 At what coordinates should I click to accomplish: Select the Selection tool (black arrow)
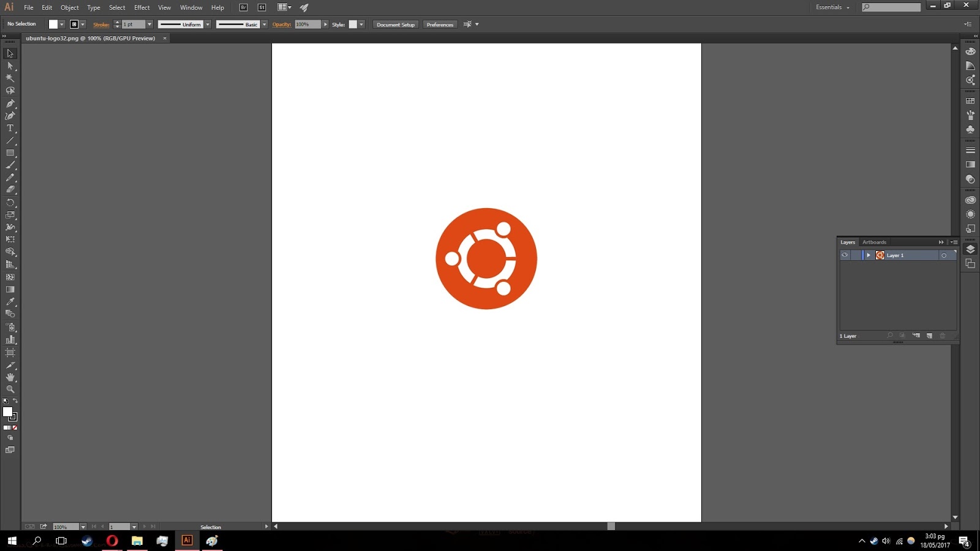10,53
